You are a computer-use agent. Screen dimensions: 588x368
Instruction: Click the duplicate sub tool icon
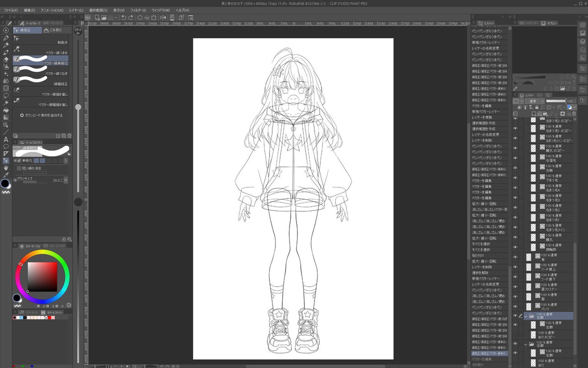pos(64,136)
